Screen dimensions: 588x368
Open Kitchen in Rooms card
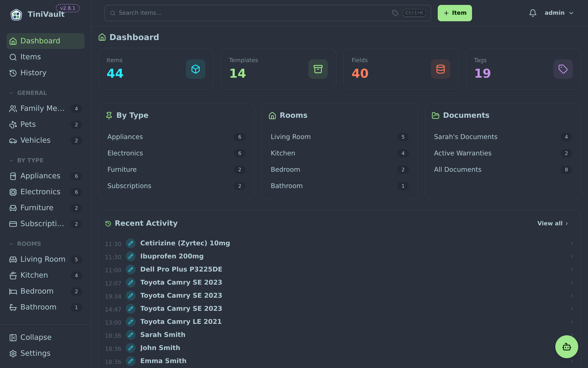[x=340, y=153]
